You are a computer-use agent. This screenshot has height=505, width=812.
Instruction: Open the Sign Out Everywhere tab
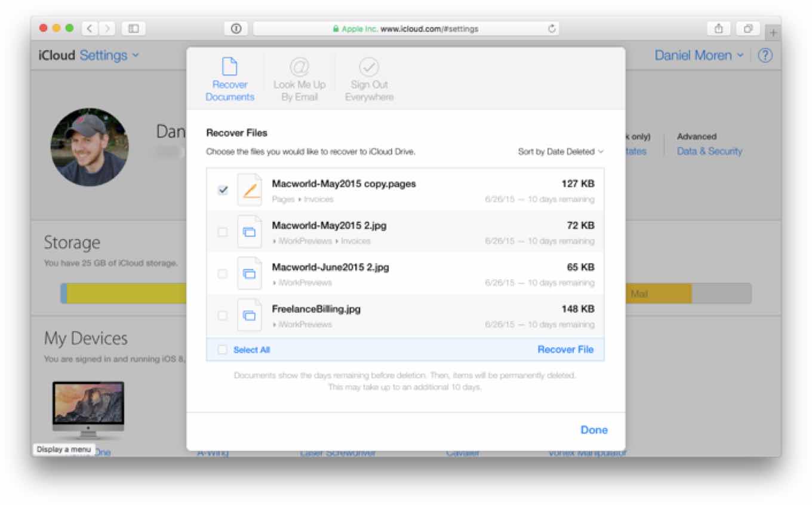click(369, 79)
